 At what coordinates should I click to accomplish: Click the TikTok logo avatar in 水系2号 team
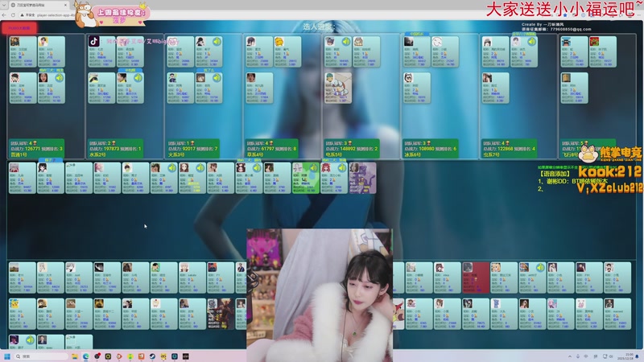click(x=93, y=42)
